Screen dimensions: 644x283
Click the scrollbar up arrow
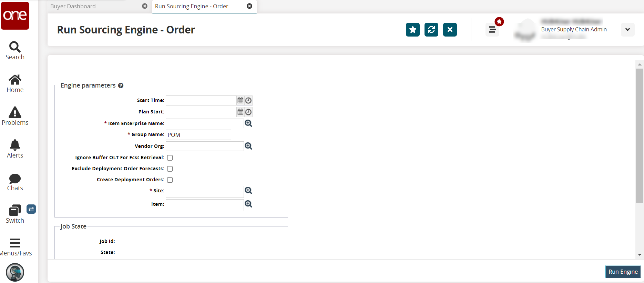(640, 64)
